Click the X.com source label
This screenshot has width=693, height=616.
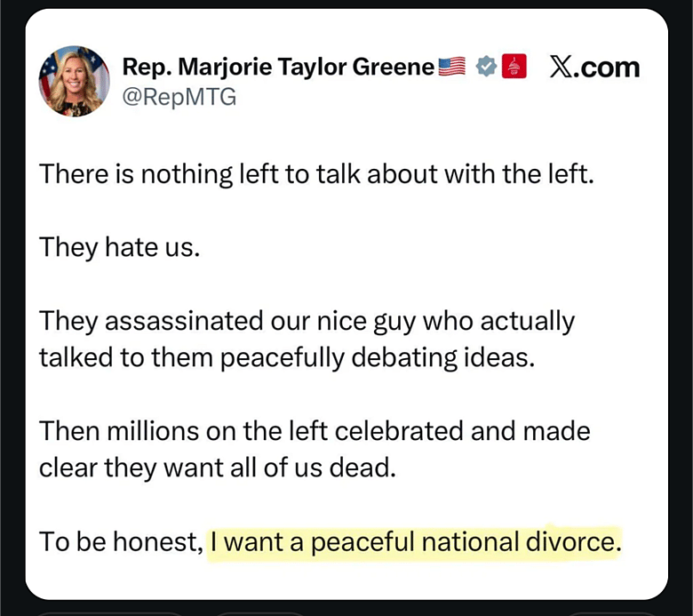595,68
